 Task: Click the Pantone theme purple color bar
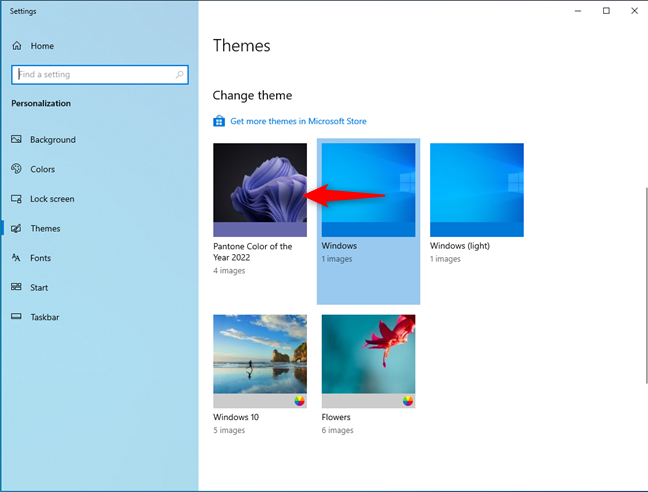pos(260,229)
